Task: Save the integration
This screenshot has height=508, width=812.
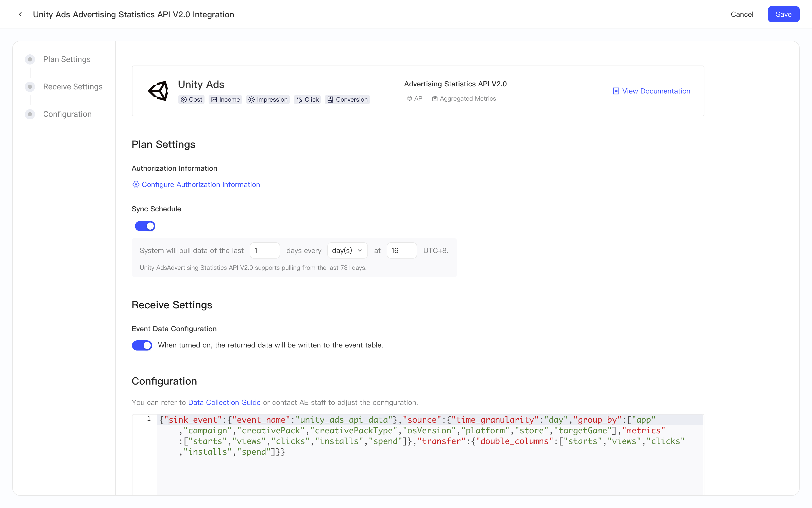Action: 784,14
